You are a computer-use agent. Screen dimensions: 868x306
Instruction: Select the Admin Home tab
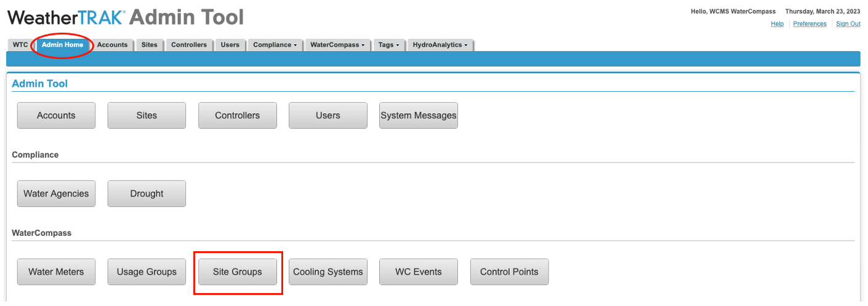[x=62, y=45]
